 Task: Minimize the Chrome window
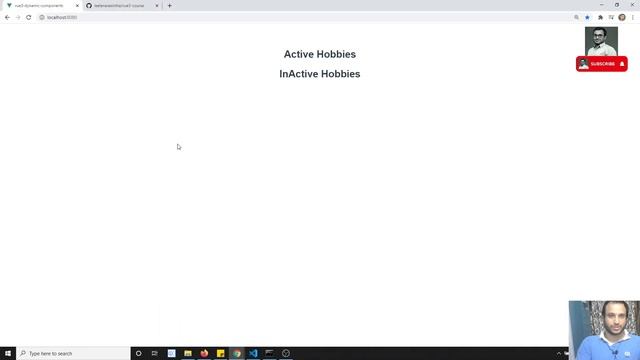(602, 5)
